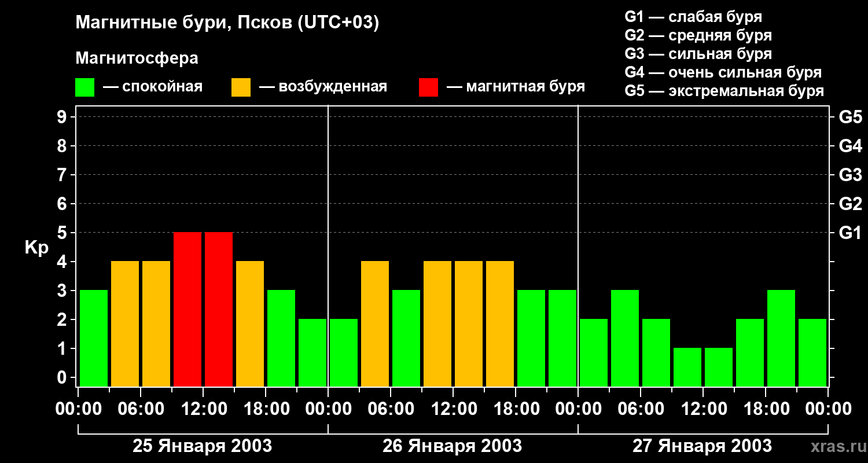This screenshot has height=463, width=868.
Task: Click the 12:00 time label for 26 January
Action: pos(453,409)
